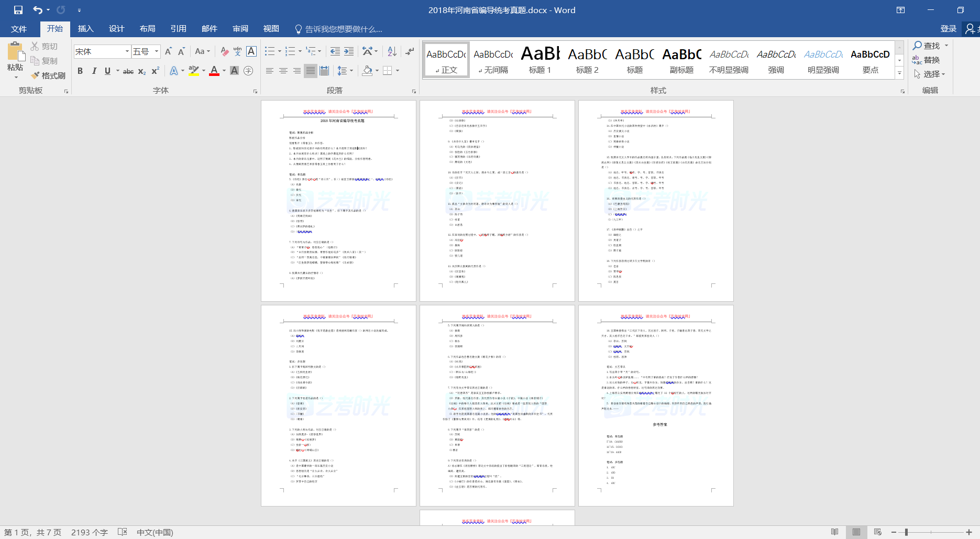The image size is (980, 539).
Task: Click the 替换 (Replace) button
Action: pyautogui.click(x=926, y=60)
